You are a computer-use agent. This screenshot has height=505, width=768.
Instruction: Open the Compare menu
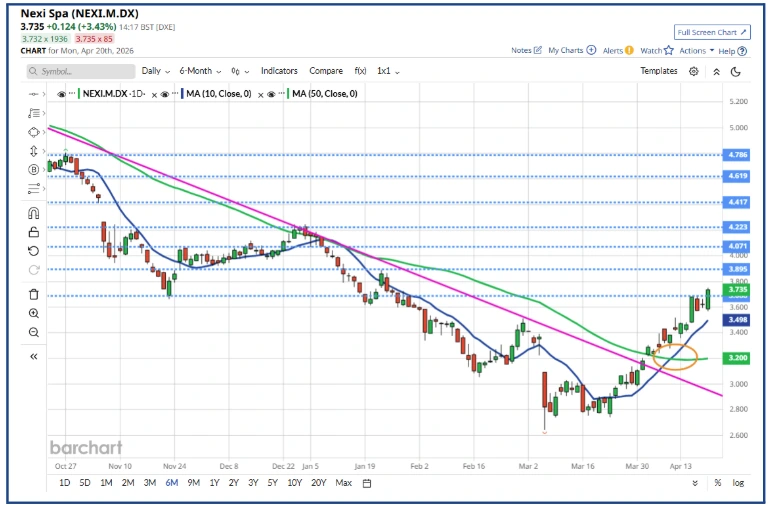click(326, 71)
